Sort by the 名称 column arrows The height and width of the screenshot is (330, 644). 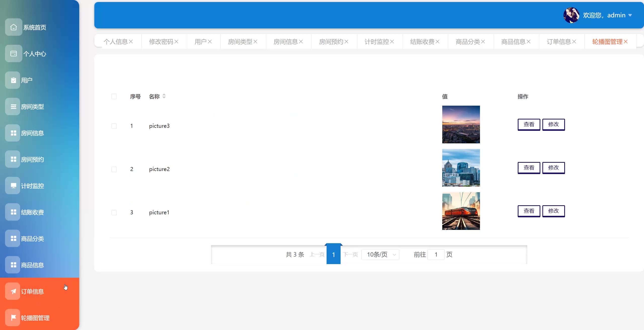tap(164, 96)
